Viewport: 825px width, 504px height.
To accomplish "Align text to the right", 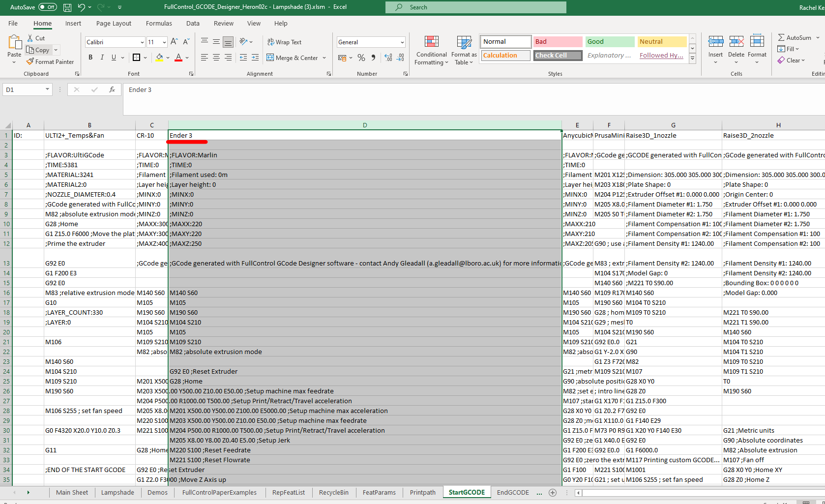I will tap(228, 58).
